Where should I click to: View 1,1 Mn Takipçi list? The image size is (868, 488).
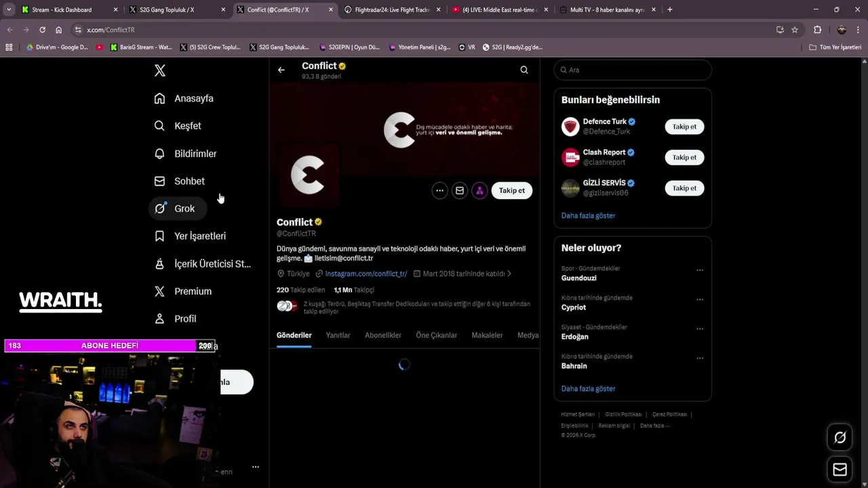[354, 290]
